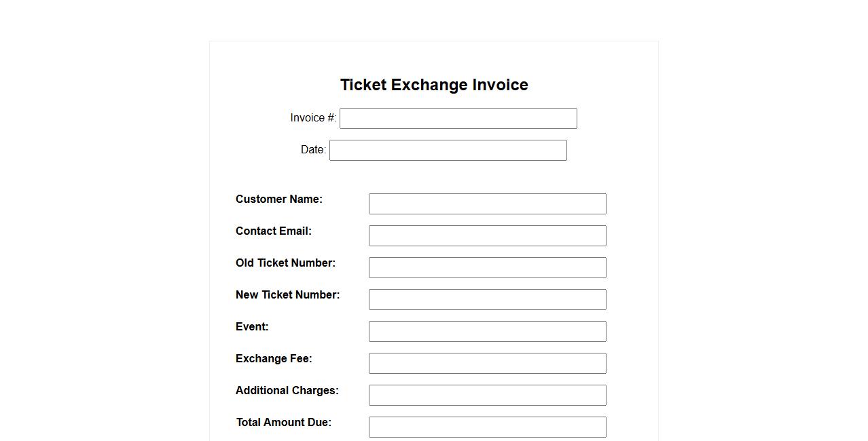Click the "Ticket Exchange Invoice" heading
The height and width of the screenshot is (441, 868).
click(434, 85)
